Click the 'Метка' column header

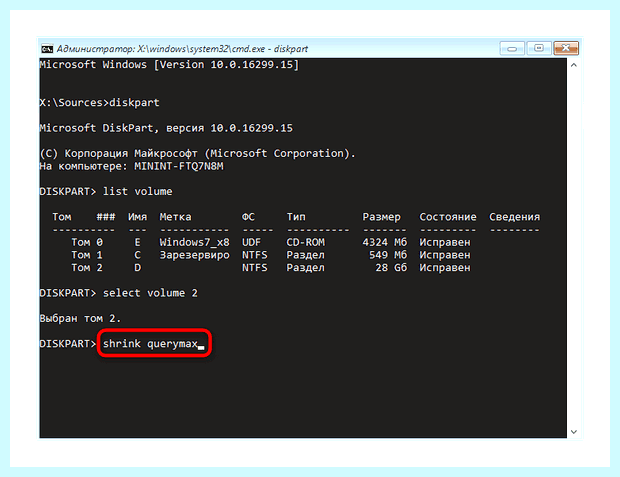click(175, 217)
